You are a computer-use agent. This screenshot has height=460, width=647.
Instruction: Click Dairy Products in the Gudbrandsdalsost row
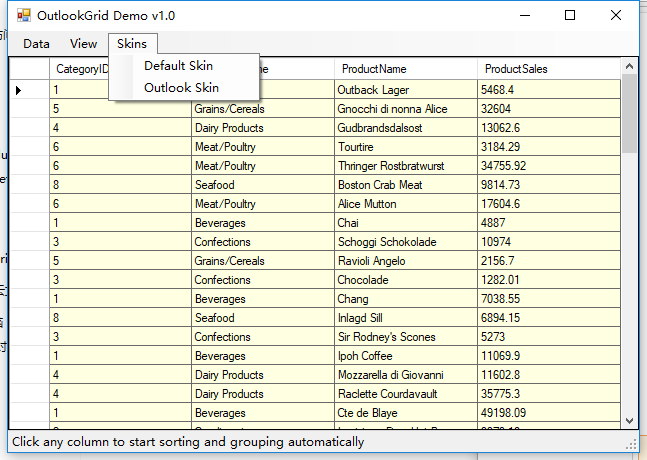(263, 127)
